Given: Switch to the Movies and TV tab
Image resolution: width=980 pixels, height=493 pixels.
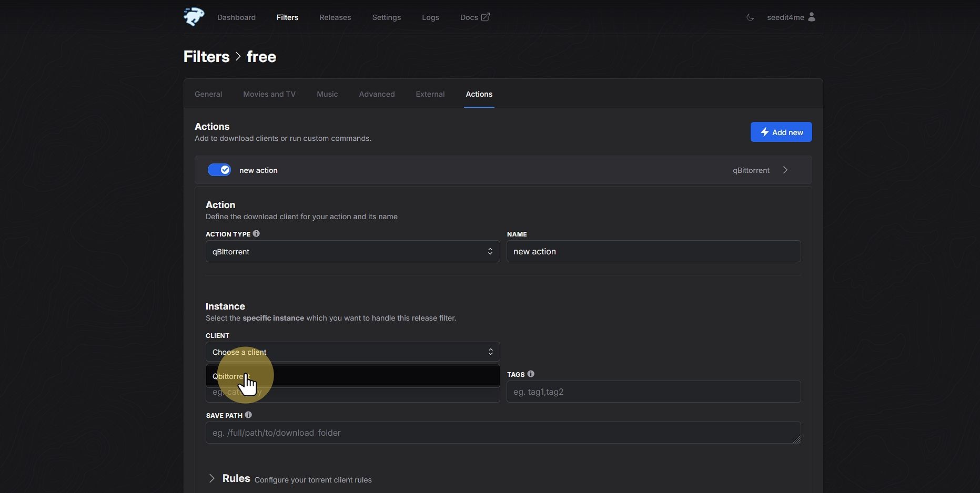Looking at the screenshot, I should point(269,94).
